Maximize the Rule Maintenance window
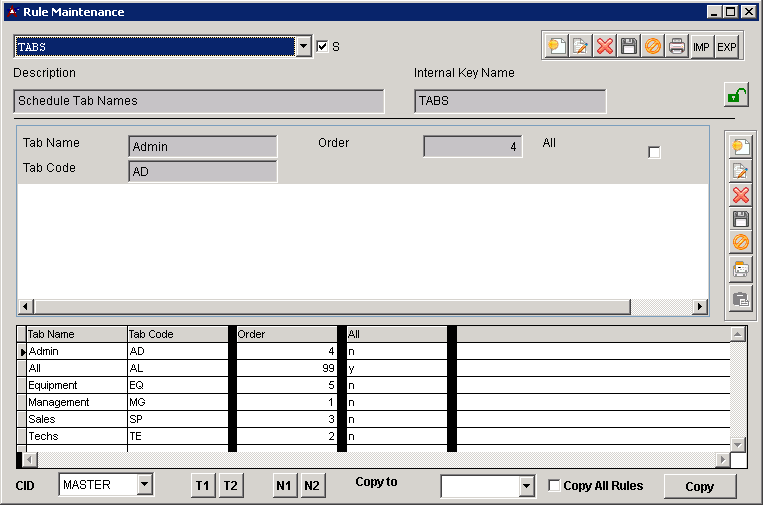763x505 pixels. tap(731, 12)
